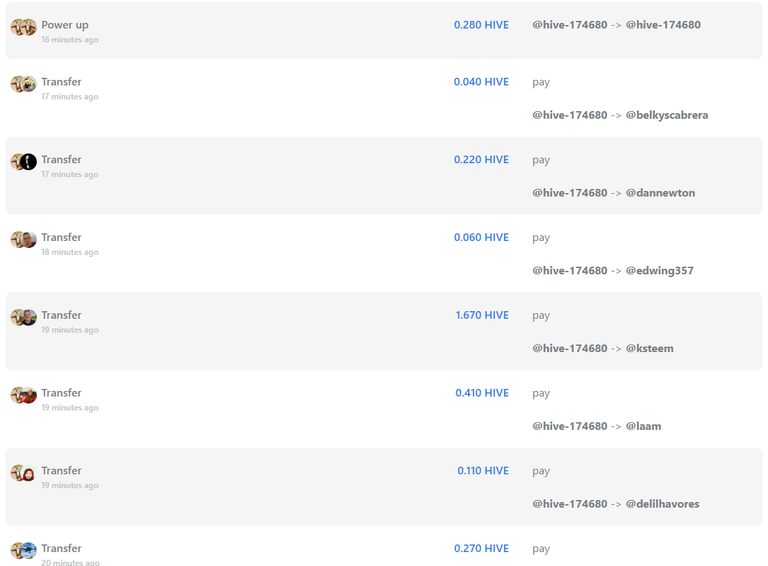The image size is (768, 566).
Task: Click the black avatar on the dannewton transfer
Action: click(29, 162)
